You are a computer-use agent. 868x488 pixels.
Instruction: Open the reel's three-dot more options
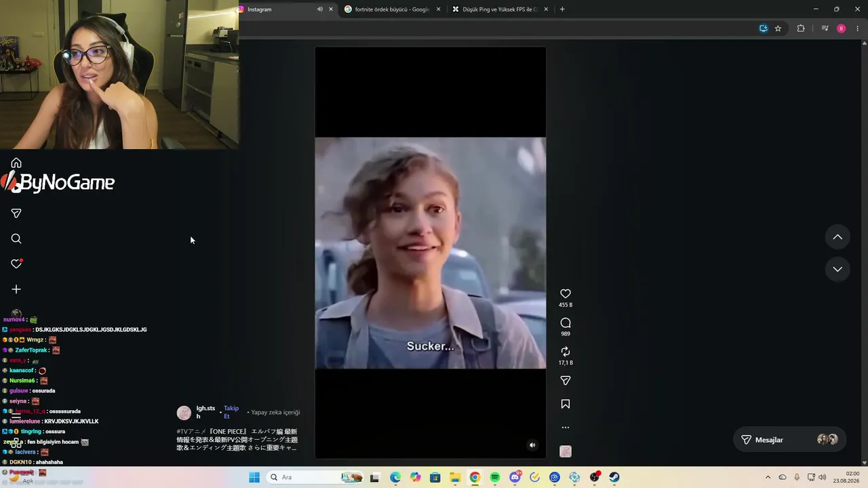click(566, 428)
